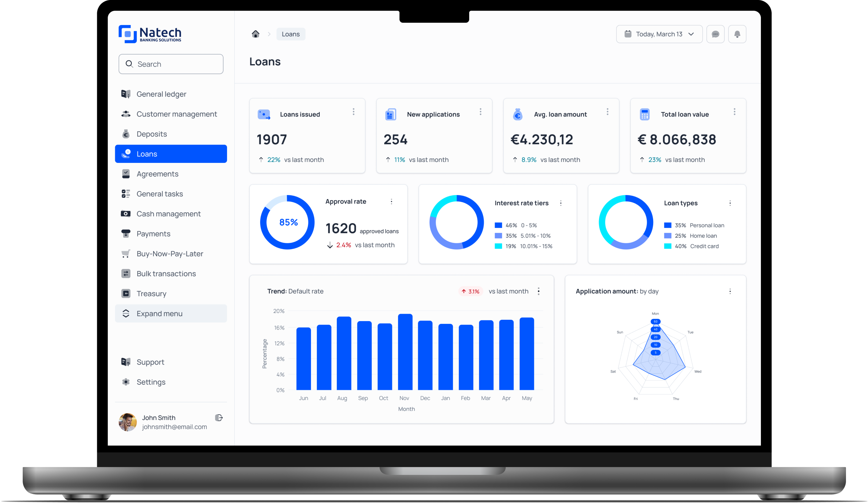Toggle the notification bell icon
This screenshot has height=503, width=868.
pyautogui.click(x=738, y=34)
